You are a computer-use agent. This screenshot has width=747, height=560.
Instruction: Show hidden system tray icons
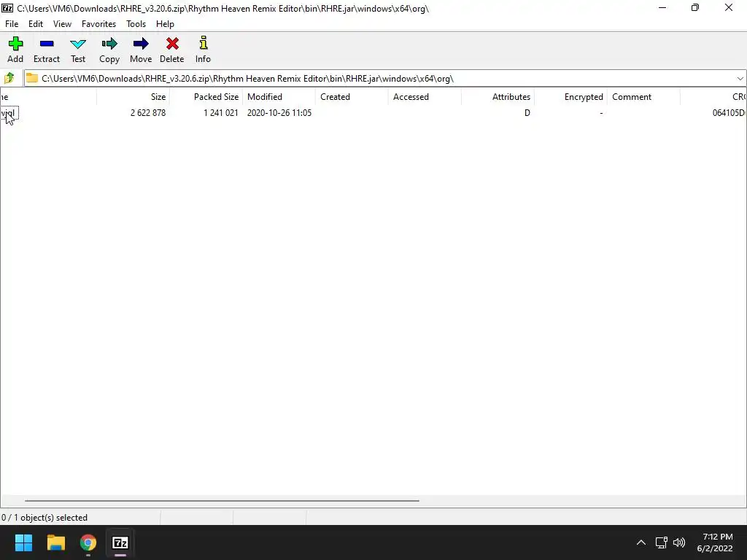pos(641,542)
